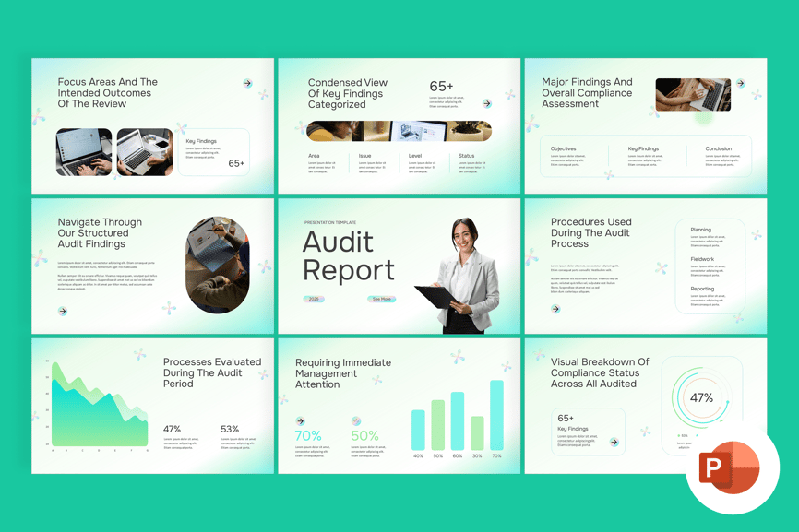Select the Reporting heading in procedures list
The width and height of the screenshot is (799, 532).
(702, 289)
